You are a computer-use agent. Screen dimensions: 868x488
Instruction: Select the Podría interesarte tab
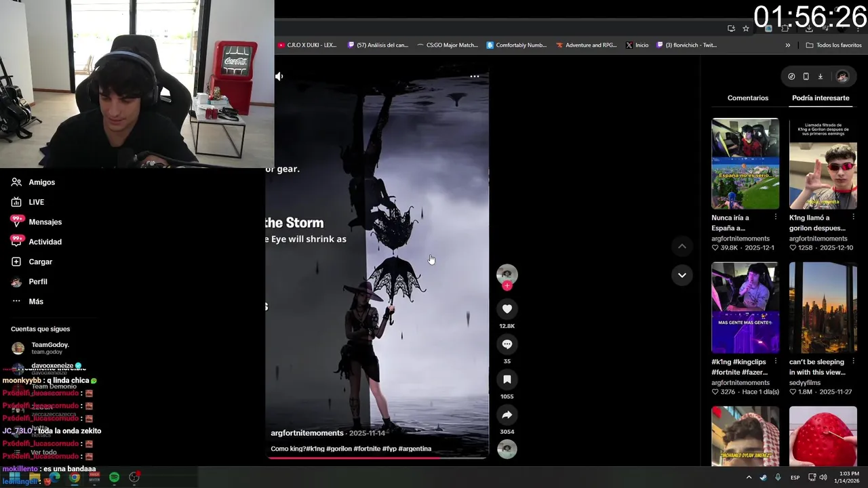821,98
